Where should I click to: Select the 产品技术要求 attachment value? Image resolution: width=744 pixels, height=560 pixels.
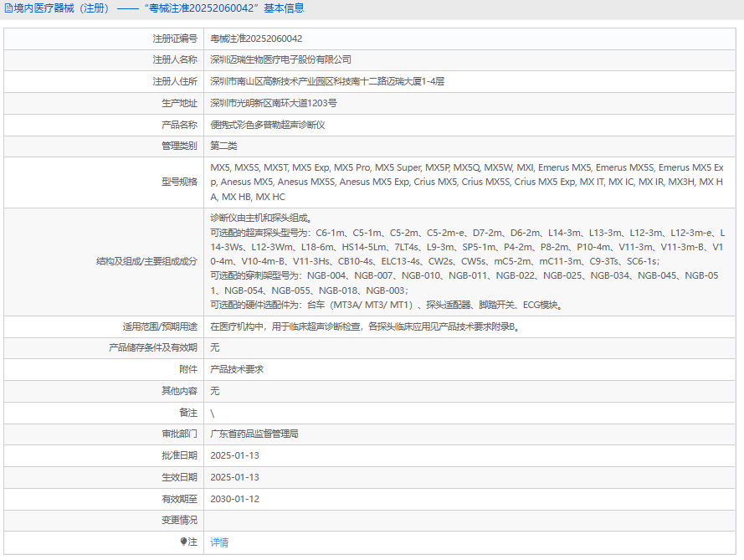coord(237,369)
